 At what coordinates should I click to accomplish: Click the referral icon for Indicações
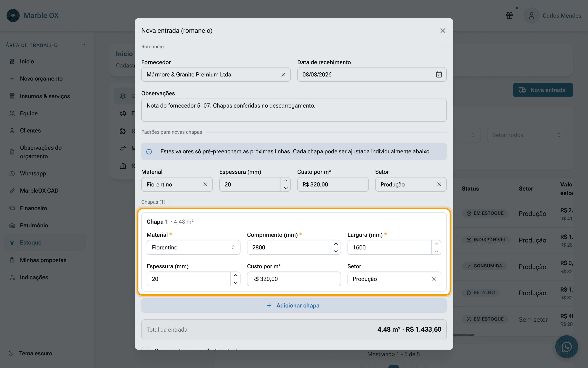pos(12,277)
